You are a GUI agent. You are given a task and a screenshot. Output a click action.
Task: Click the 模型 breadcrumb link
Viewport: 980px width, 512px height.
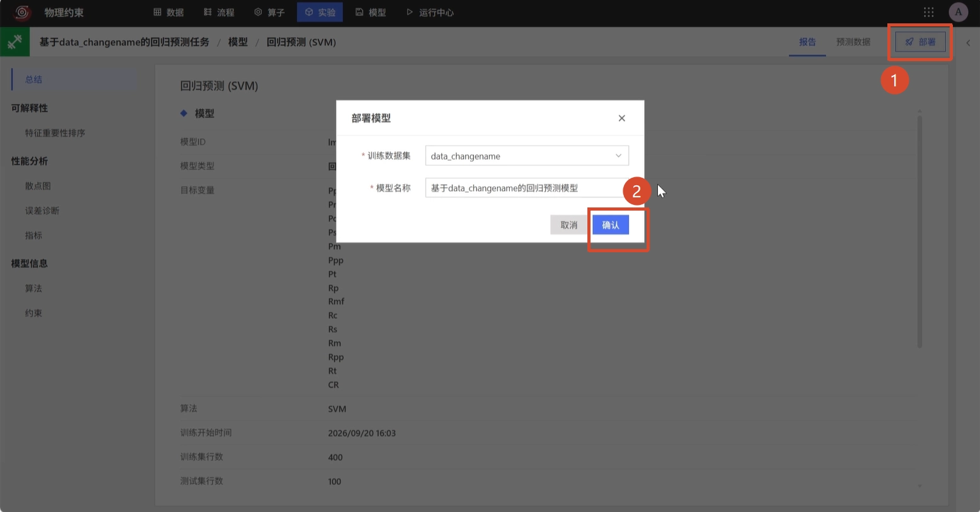point(238,42)
